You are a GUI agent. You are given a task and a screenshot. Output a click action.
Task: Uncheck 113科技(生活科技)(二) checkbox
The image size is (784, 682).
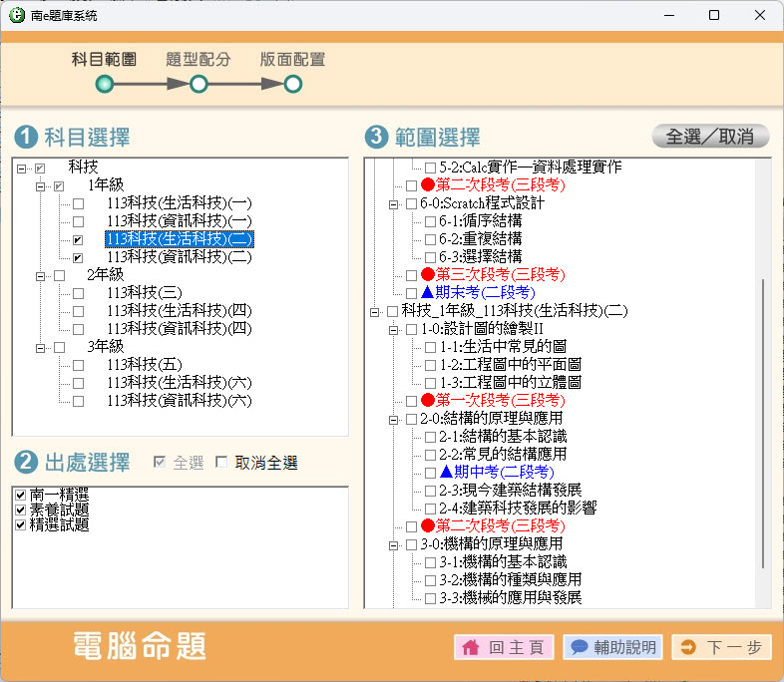tap(78, 240)
